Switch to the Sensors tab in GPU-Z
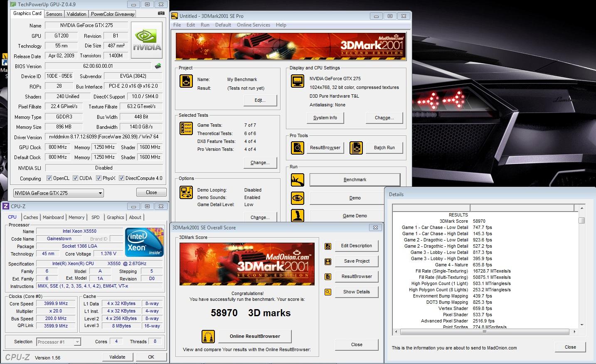The height and width of the screenshot is (364, 596). (54, 14)
